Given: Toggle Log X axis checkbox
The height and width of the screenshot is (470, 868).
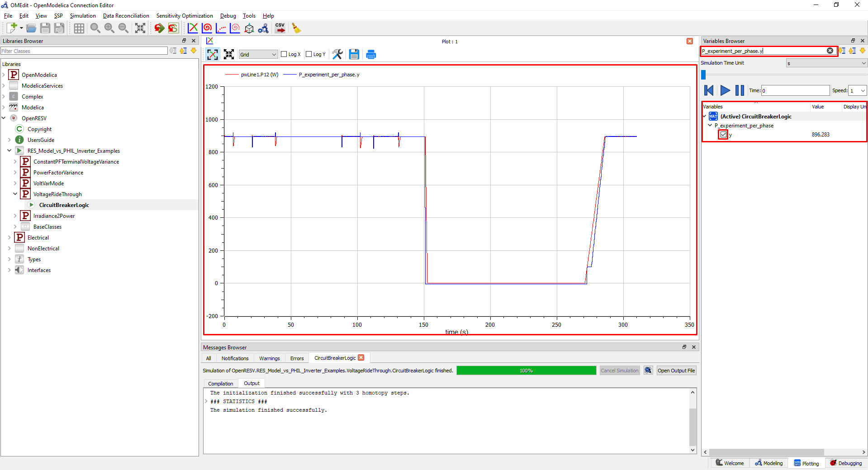Looking at the screenshot, I should 284,54.
